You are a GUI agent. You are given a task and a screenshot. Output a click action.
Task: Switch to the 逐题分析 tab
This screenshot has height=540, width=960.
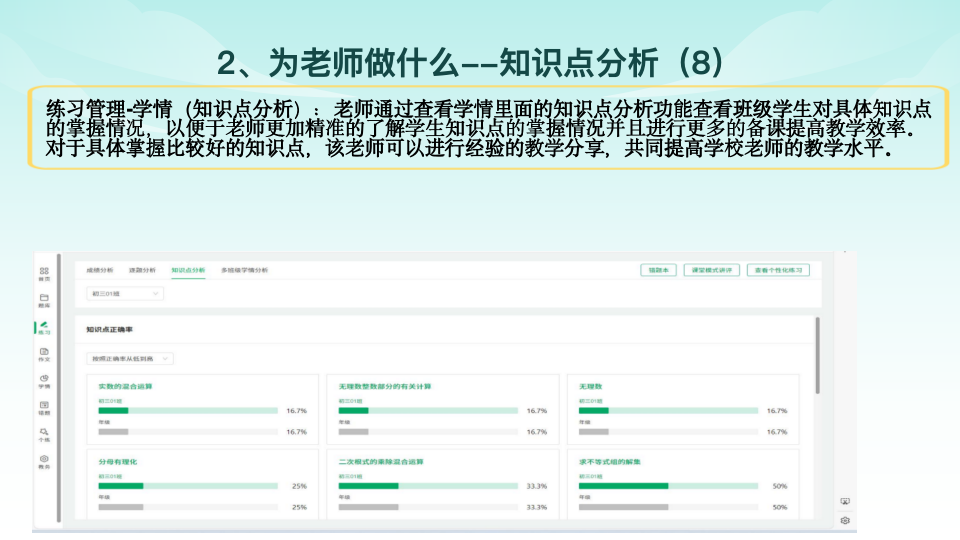pyautogui.click(x=142, y=270)
